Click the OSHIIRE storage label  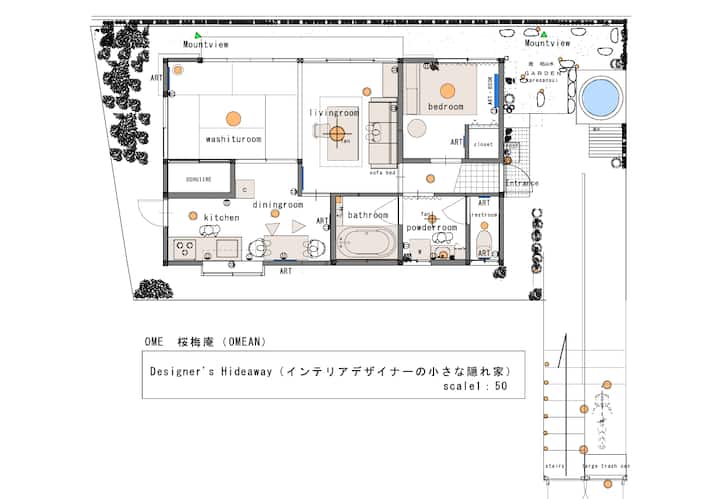(x=198, y=179)
